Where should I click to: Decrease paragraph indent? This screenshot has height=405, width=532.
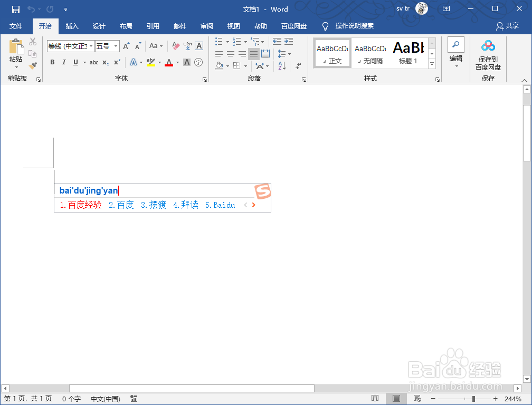277,41
